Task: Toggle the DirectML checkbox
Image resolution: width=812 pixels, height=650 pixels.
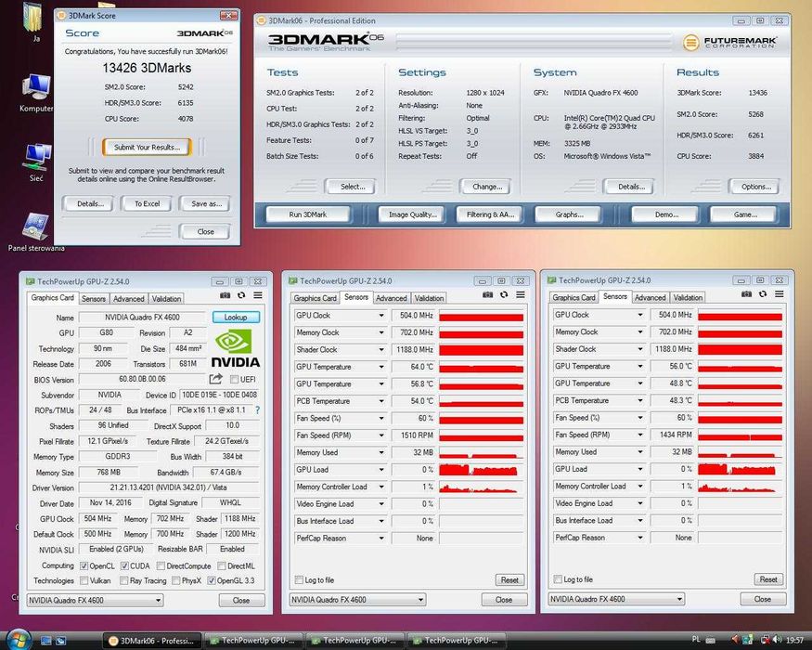Action: (222, 566)
